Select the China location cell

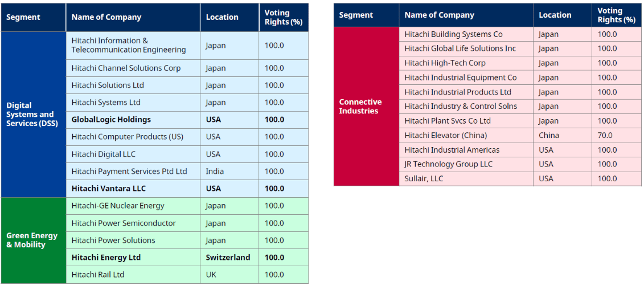point(549,135)
